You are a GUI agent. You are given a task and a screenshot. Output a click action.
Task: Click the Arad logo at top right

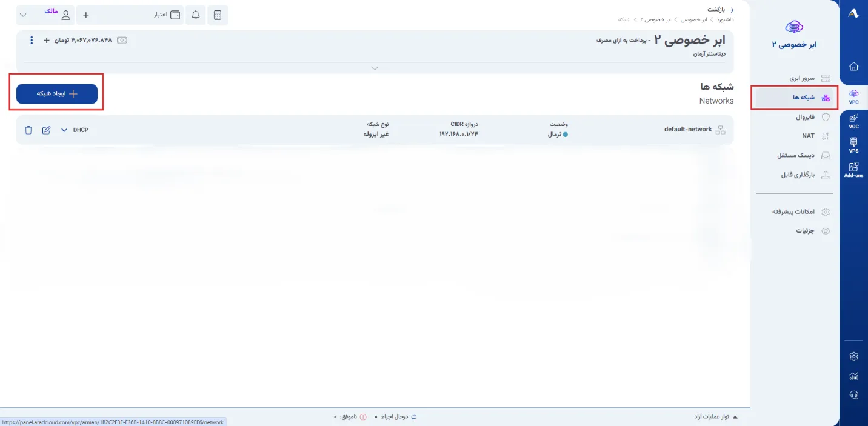coord(853,14)
